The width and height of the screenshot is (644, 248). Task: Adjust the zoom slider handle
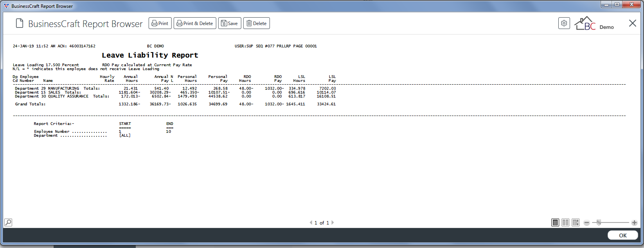pos(599,223)
